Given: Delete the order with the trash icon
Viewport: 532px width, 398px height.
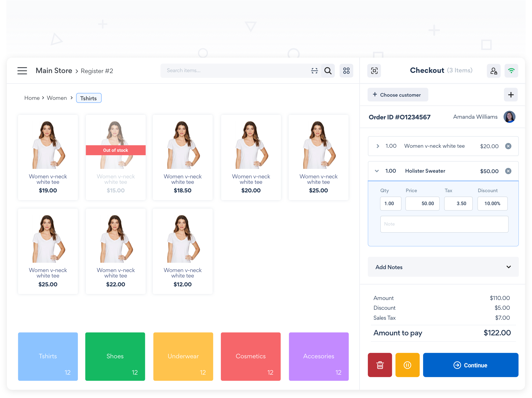Looking at the screenshot, I should pos(380,365).
